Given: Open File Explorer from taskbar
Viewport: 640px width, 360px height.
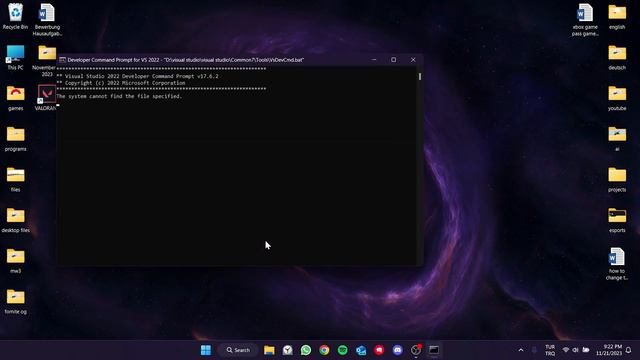Looking at the screenshot, I should pos(269,350).
